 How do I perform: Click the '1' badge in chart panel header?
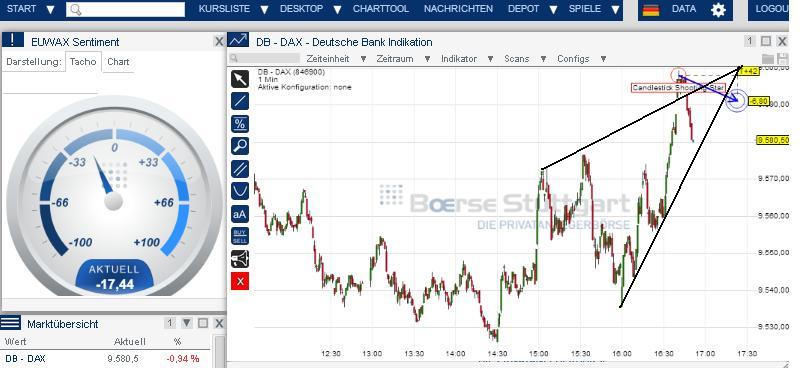[749, 41]
